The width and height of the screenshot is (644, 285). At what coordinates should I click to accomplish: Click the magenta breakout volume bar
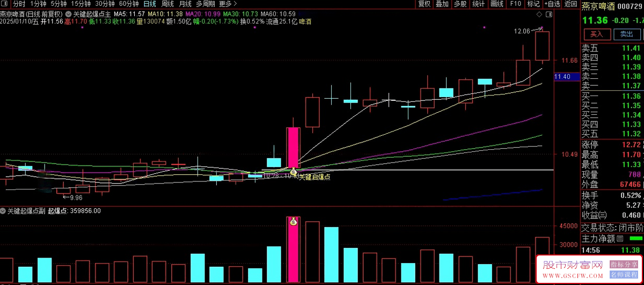(292, 250)
